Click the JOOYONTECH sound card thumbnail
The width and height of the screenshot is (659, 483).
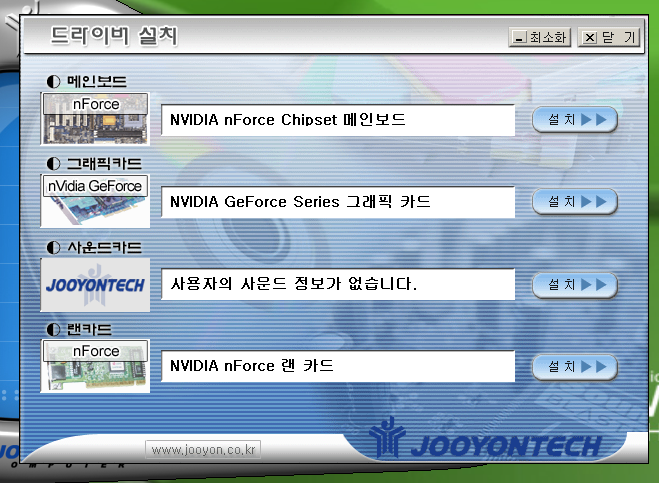click(95, 285)
